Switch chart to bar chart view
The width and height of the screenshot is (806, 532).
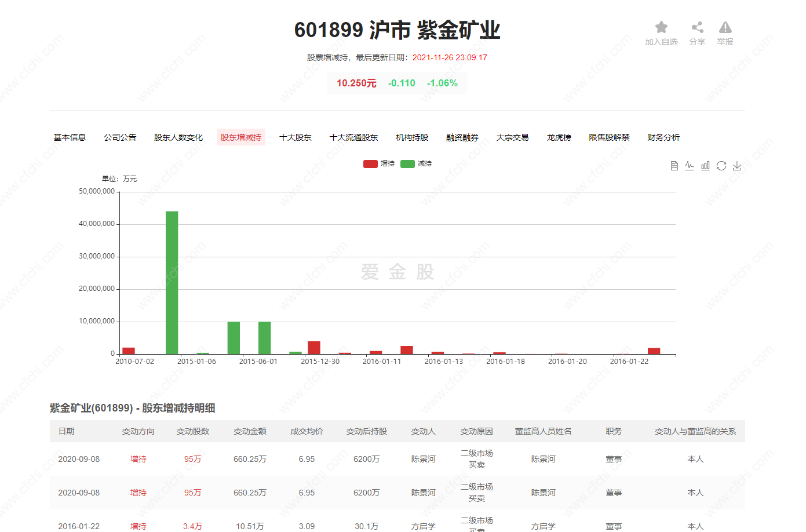(x=705, y=166)
